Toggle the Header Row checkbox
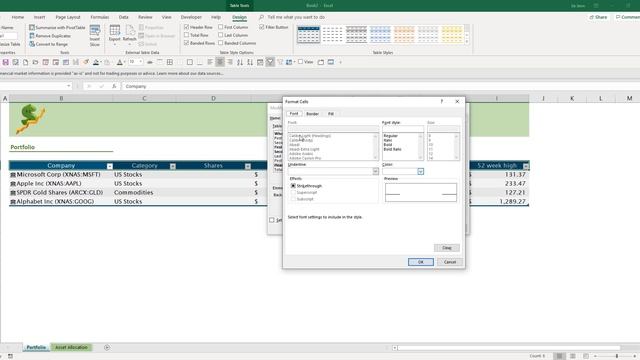The width and height of the screenshot is (640, 360). [x=187, y=27]
